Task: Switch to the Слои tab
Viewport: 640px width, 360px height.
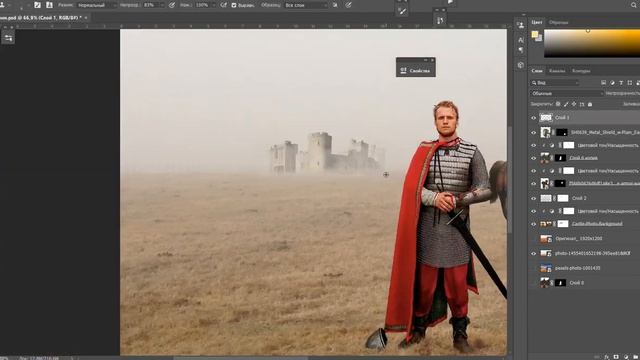Action: pos(537,71)
